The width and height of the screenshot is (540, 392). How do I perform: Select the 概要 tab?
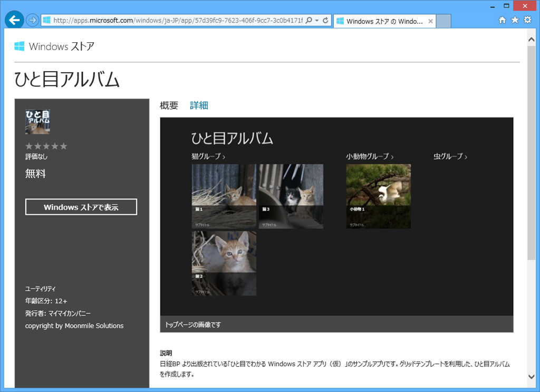(x=169, y=106)
